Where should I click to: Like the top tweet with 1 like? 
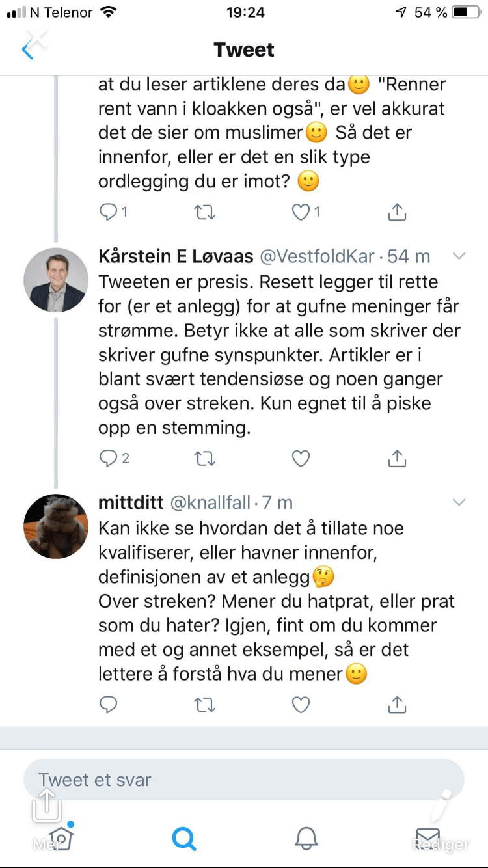coord(301,212)
